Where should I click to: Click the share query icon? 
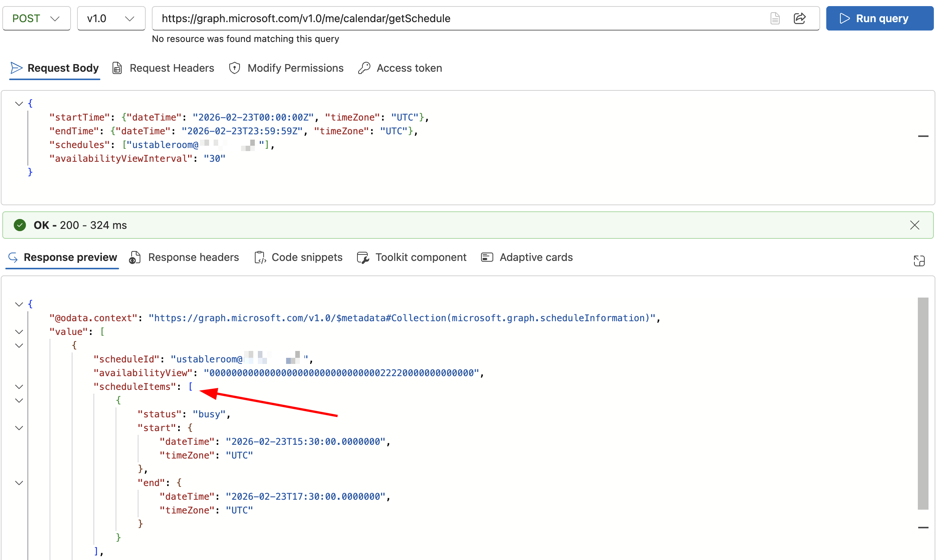point(799,18)
